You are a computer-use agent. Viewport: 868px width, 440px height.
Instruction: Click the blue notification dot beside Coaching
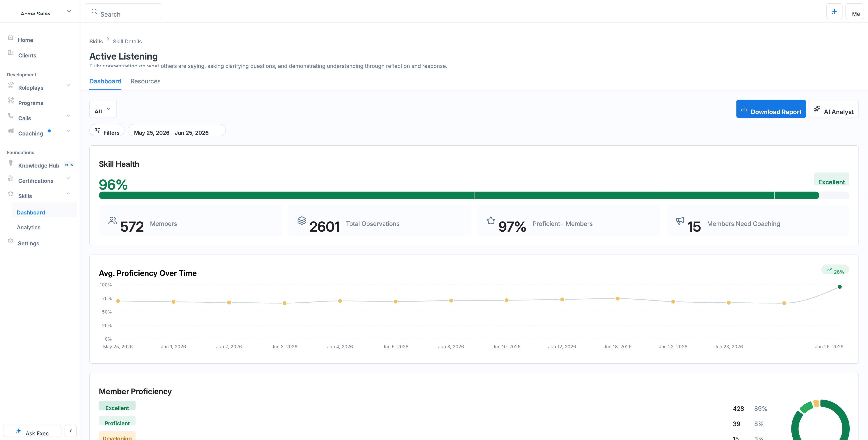tap(49, 131)
